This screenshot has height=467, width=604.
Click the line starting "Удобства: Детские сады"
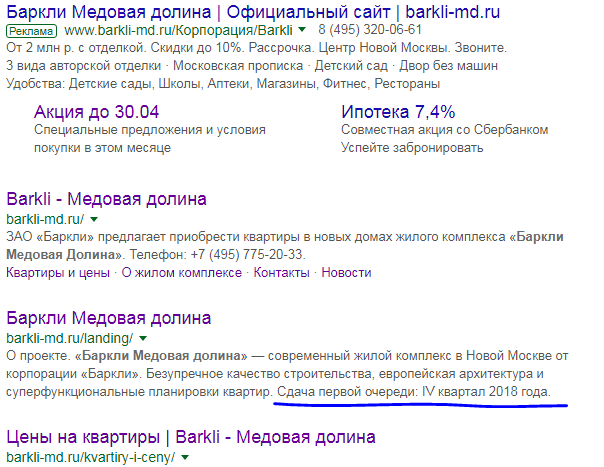point(223,84)
